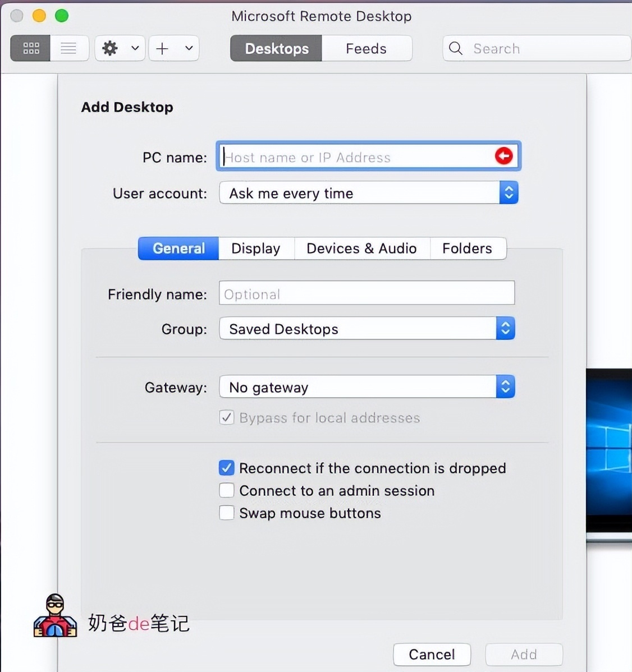
Task: Click the magnifier search icon
Action: [456, 48]
